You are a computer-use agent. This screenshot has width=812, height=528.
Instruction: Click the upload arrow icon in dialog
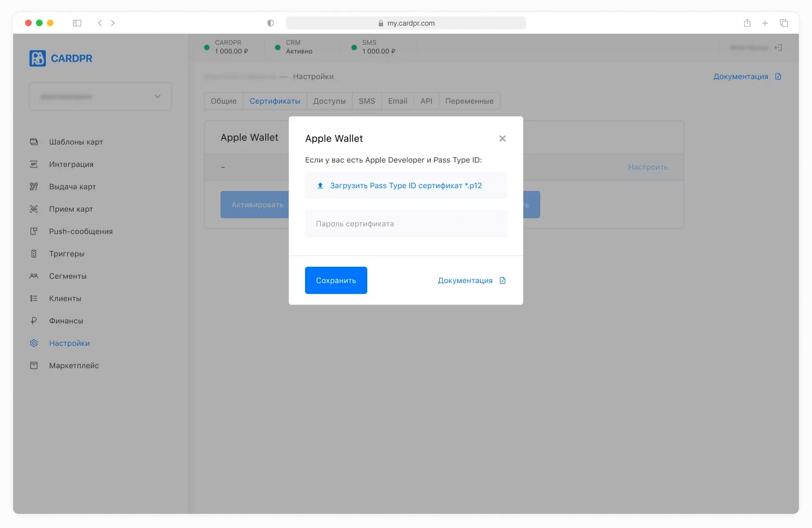320,185
